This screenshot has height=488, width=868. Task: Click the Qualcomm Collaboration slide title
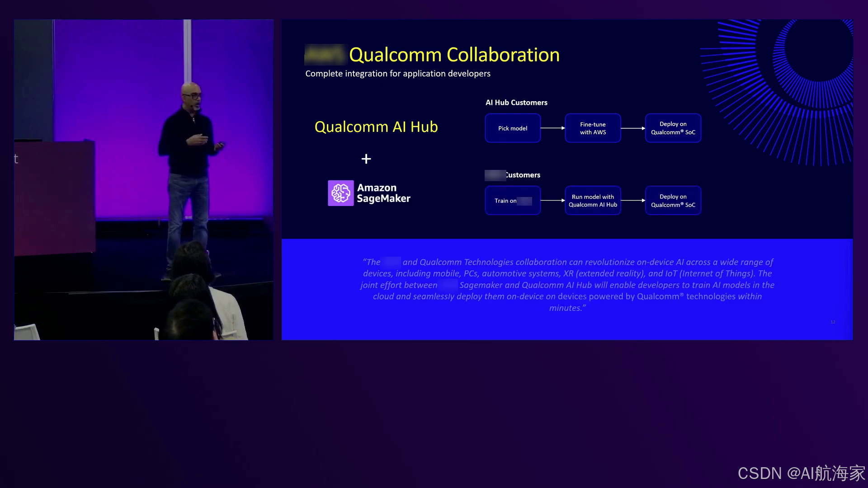pos(454,55)
